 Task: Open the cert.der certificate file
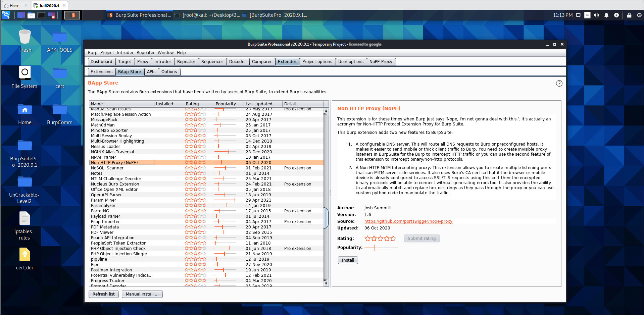point(25,259)
